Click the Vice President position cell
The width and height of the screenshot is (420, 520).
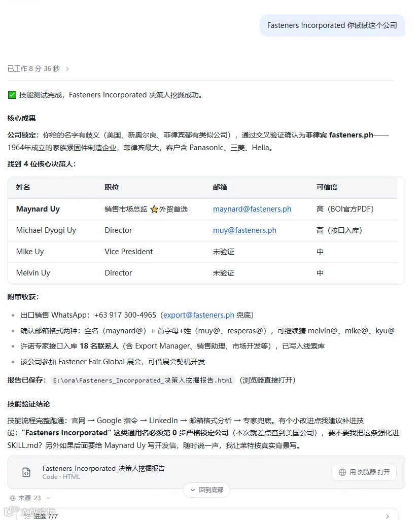pyautogui.click(x=129, y=252)
